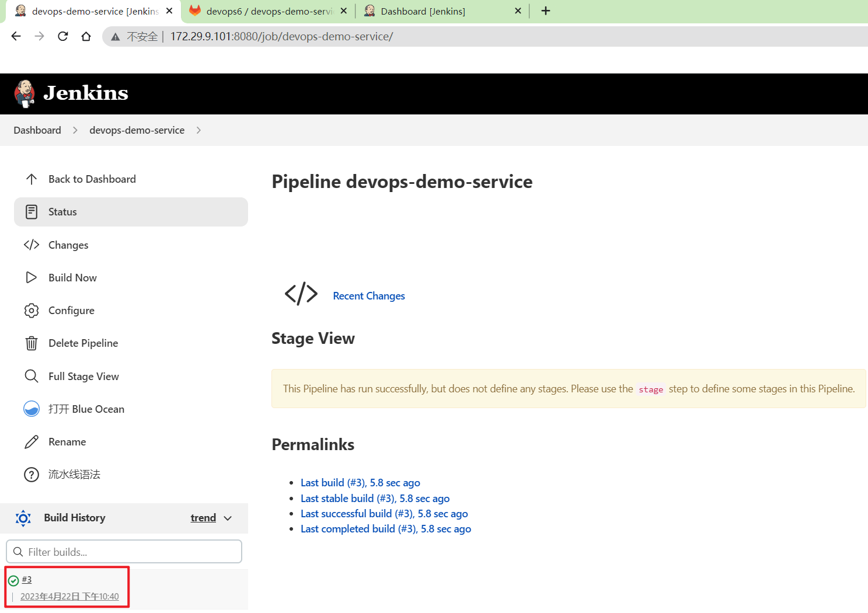Open the devops-demo-service breadcrumb link
The image size is (868, 613).
click(x=137, y=130)
